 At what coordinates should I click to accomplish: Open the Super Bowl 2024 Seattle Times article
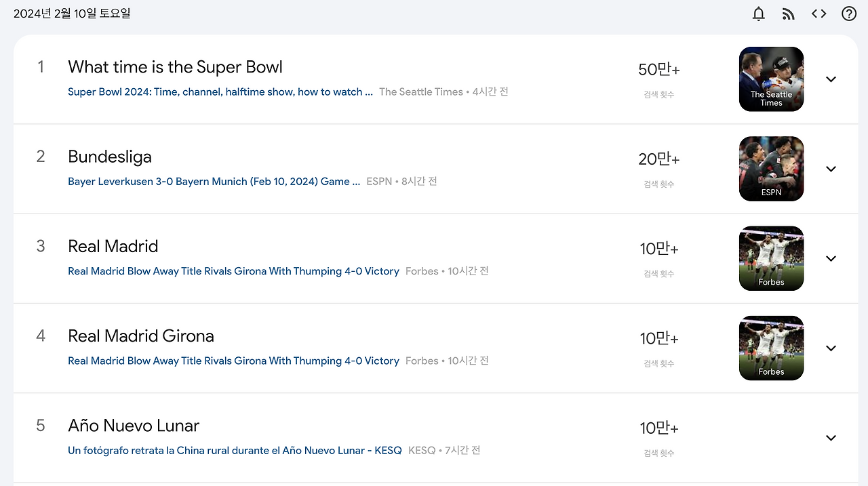point(220,92)
